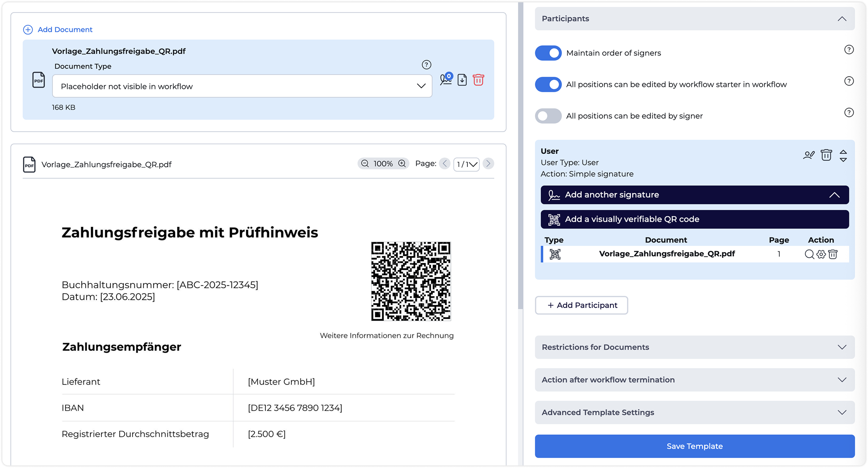Open the page number selector dropdown
868x468 pixels.
[466, 164]
